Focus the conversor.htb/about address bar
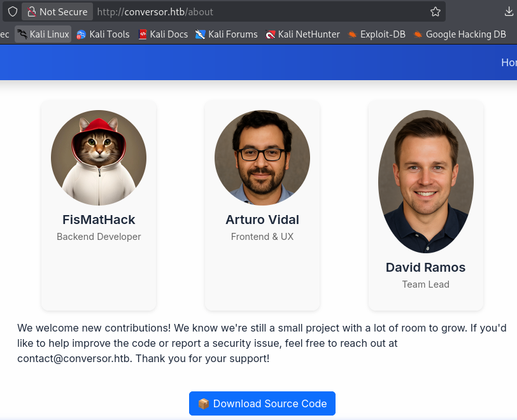 (x=255, y=12)
